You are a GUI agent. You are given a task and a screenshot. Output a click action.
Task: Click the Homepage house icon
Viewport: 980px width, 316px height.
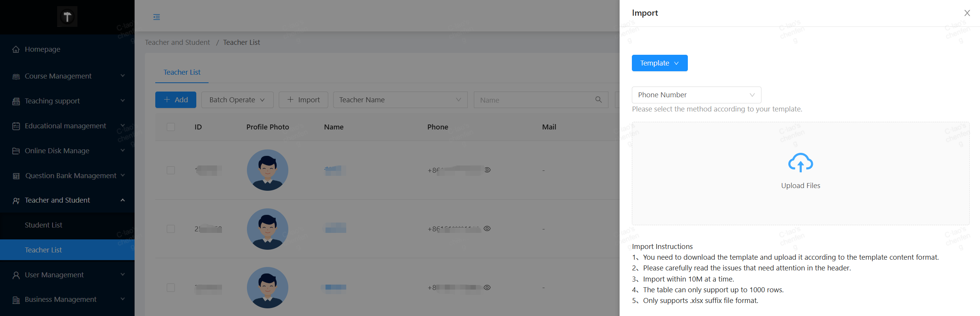pos(16,49)
